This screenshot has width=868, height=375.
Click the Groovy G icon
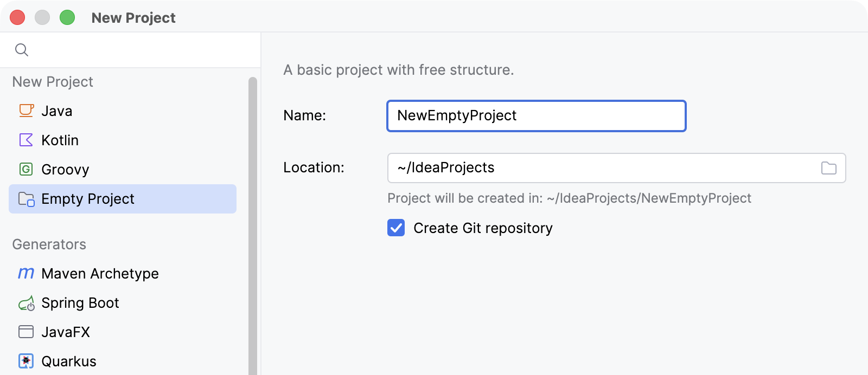(x=26, y=169)
